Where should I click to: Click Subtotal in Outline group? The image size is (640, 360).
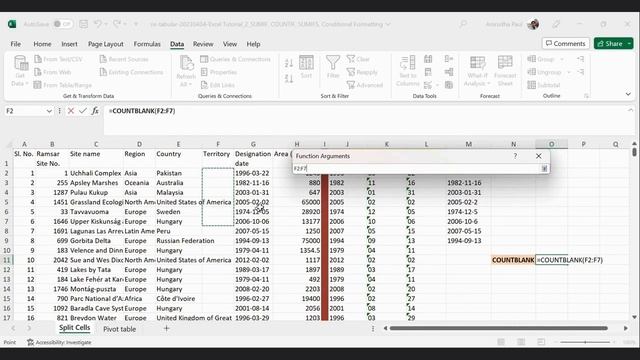tap(544, 85)
